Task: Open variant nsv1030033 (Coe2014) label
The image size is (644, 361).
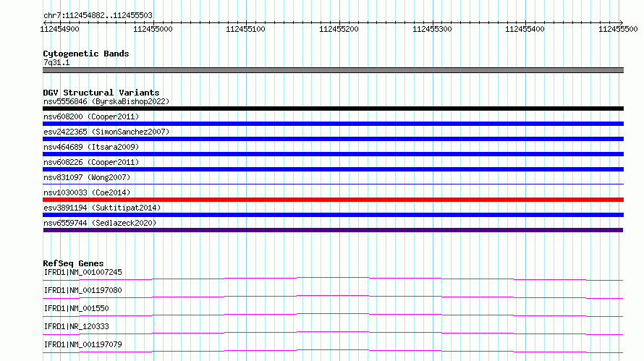Action: click(x=87, y=192)
